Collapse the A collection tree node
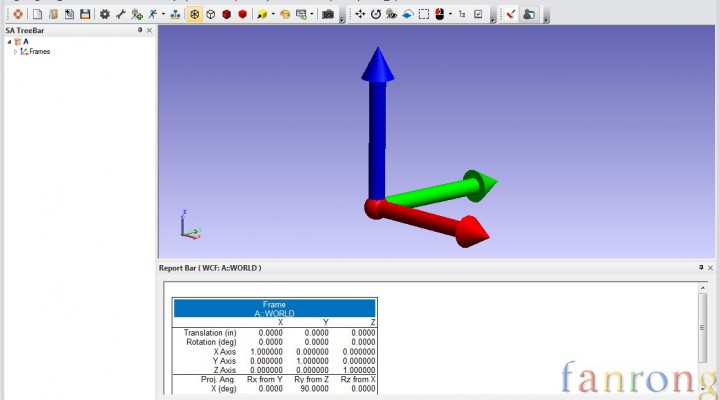This screenshot has height=400, width=720. 8,41
